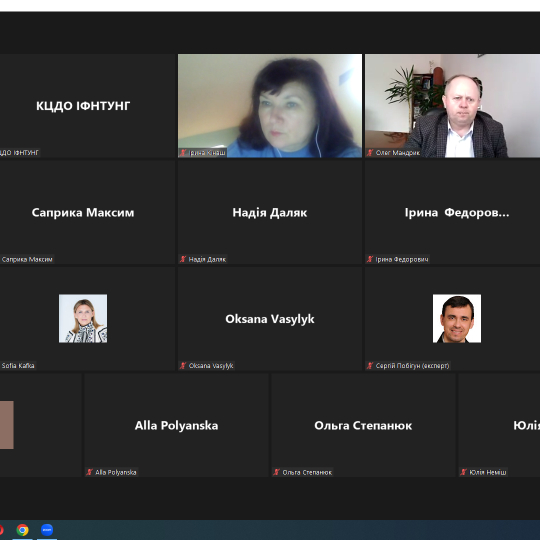The height and width of the screenshot is (540, 540).
Task: Click muted mic icon next to Oksana Vasylyk
Action: point(183,365)
